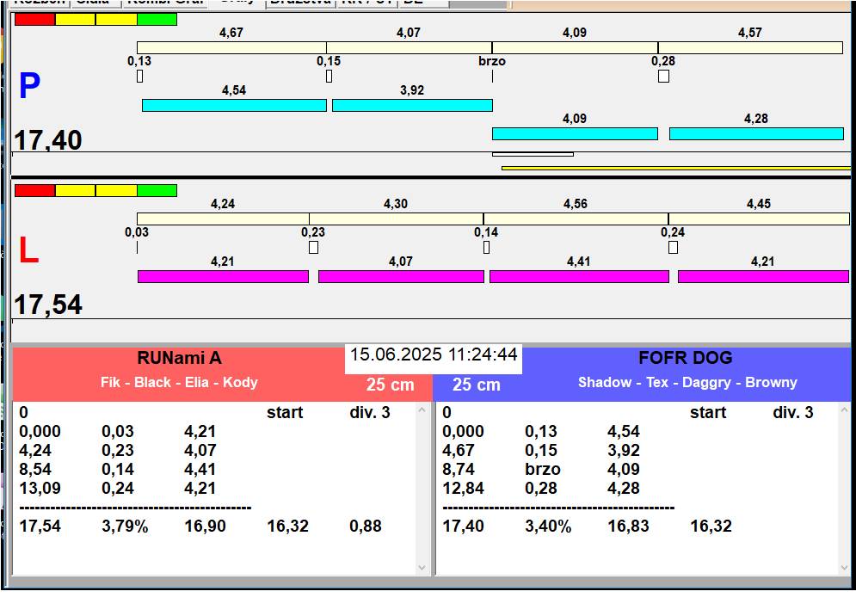856x616 pixels.
Task: Click the brzo row in FOFR DOG results
Action: coord(542,469)
